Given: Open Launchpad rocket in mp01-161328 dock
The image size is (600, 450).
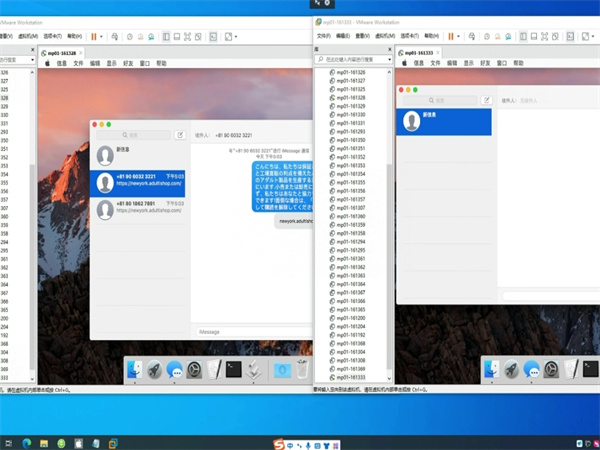Looking at the screenshot, I should [155, 370].
